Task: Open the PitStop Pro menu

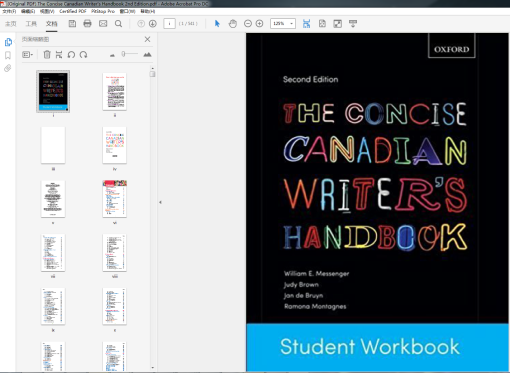Action: [x=103, y=11]
